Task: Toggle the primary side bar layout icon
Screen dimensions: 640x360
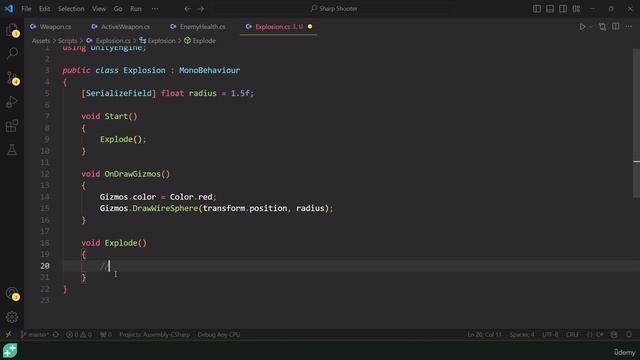Action: (x=537, y=9)
